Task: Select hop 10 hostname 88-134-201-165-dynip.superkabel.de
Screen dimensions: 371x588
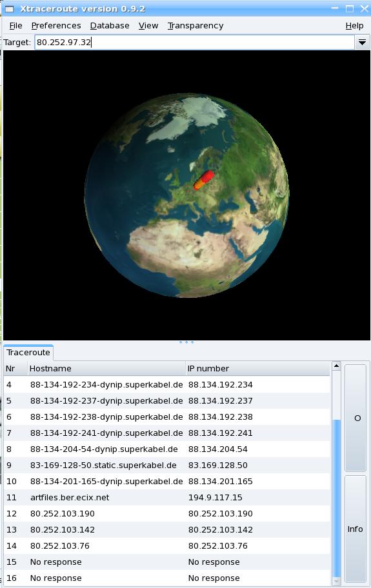Action: point(106,482)
